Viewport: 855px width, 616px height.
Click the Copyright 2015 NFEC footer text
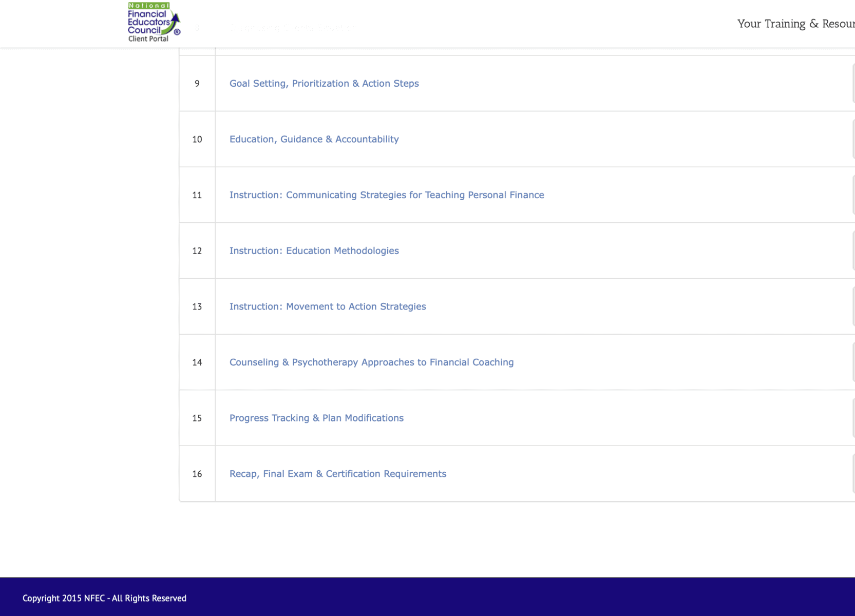coord(104,598)
